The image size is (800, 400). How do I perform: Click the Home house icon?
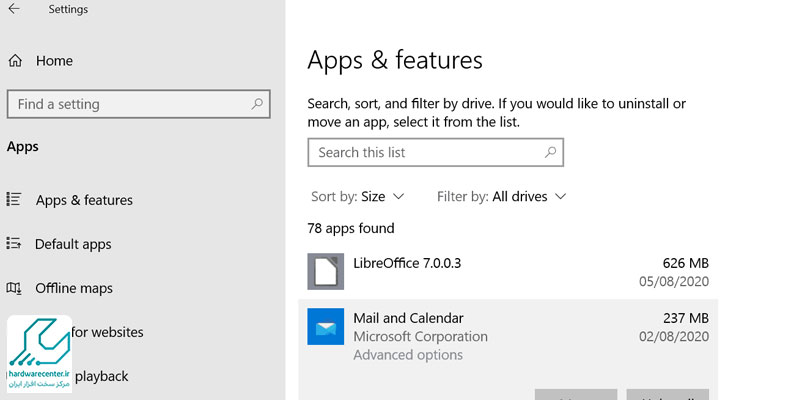tap(15, 61)
